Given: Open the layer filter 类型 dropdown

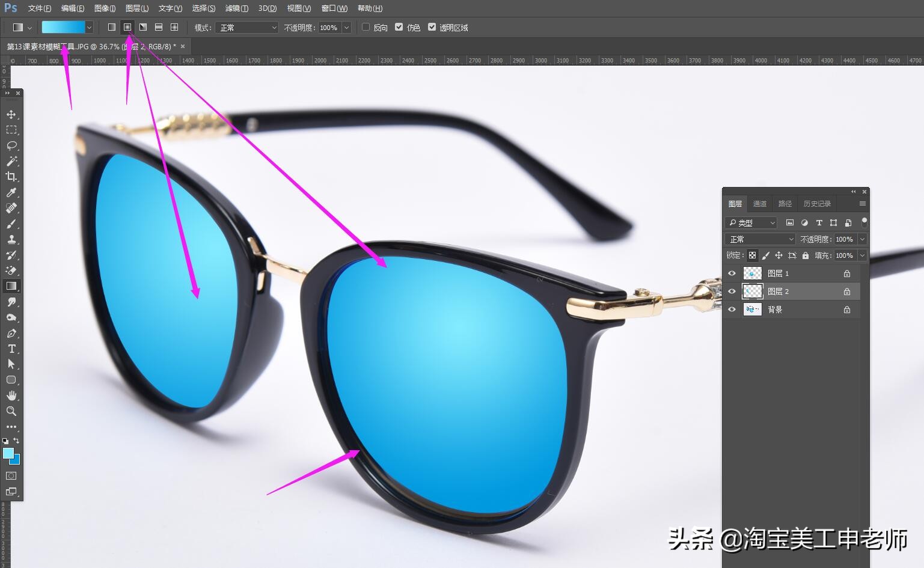Looking at the screenshot, I should (751, 223).
